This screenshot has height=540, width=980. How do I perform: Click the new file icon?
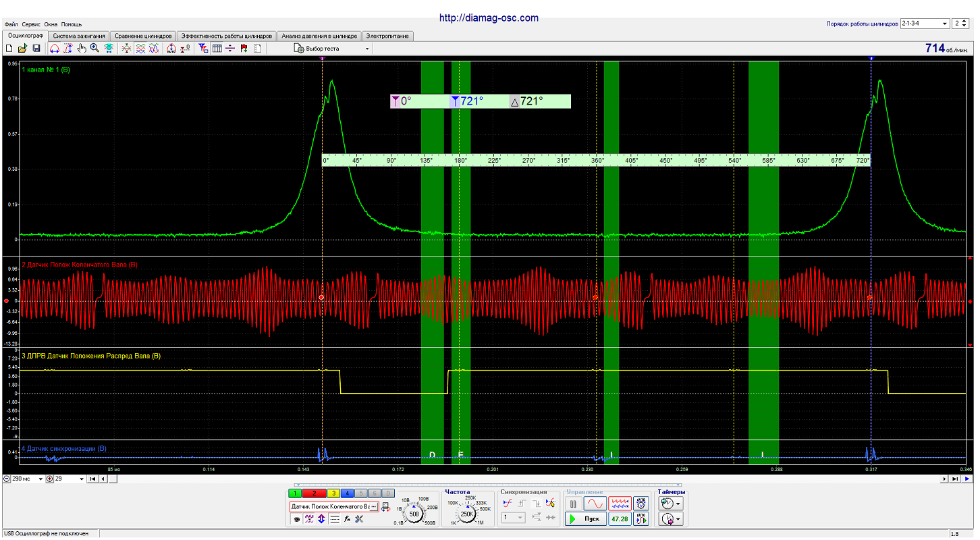tap(9, 49)
